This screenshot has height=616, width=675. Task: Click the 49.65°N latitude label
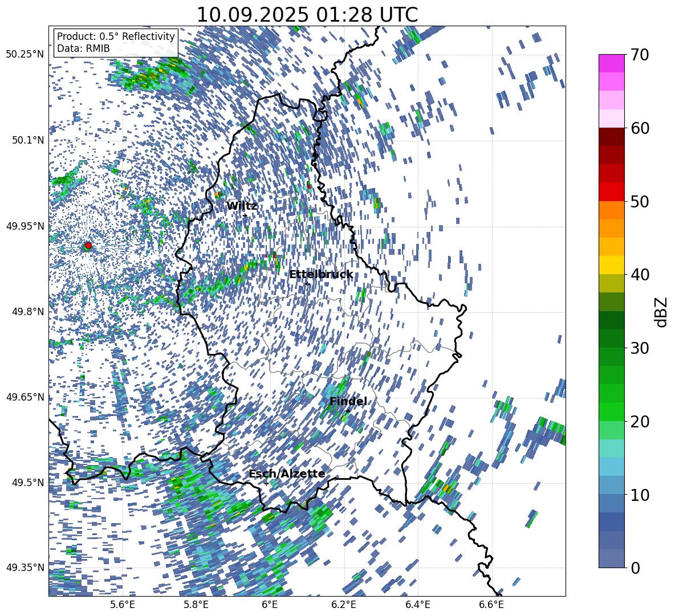pyautogui.click(x=25, y=397)
